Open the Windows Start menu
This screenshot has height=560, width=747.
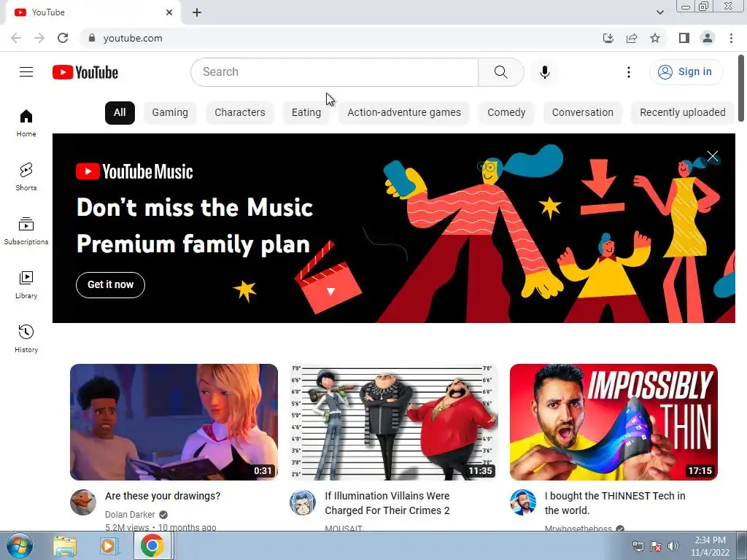pos(19,545)
